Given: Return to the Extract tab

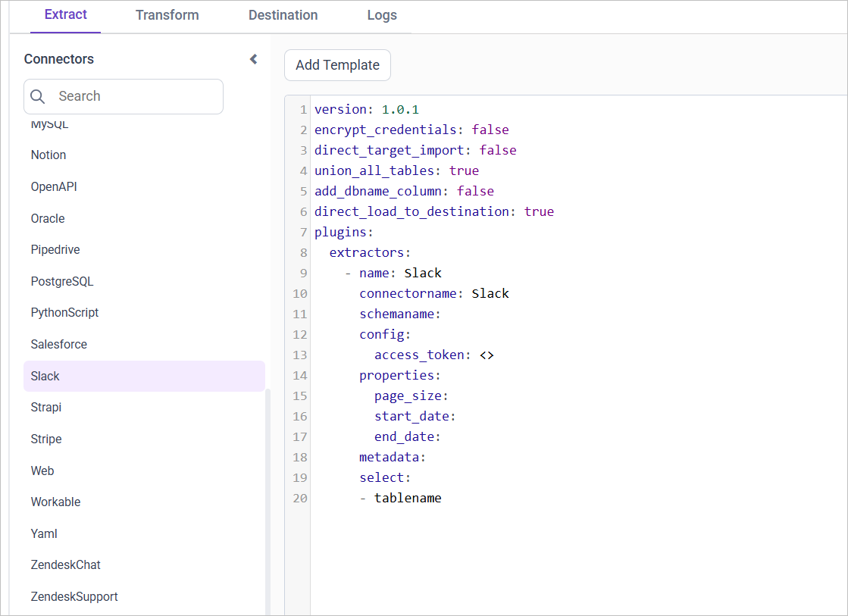Looking at the screenshot, I should pyautogui.click(x=65, y=14).
